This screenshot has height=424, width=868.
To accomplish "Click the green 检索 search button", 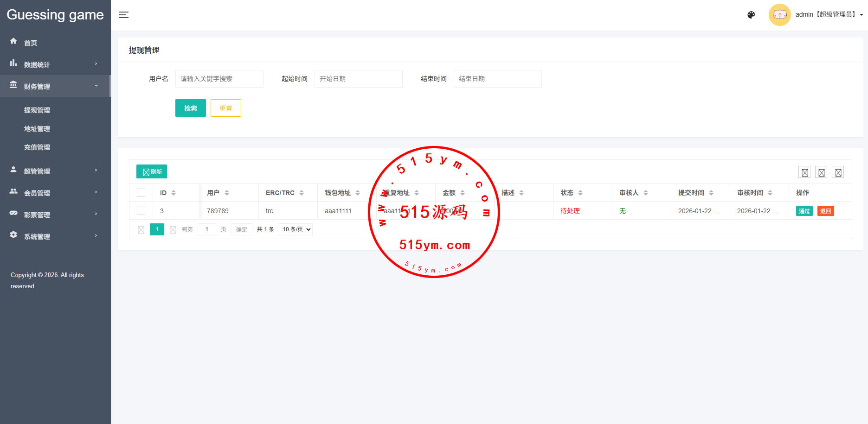I will tap(190, 108).
